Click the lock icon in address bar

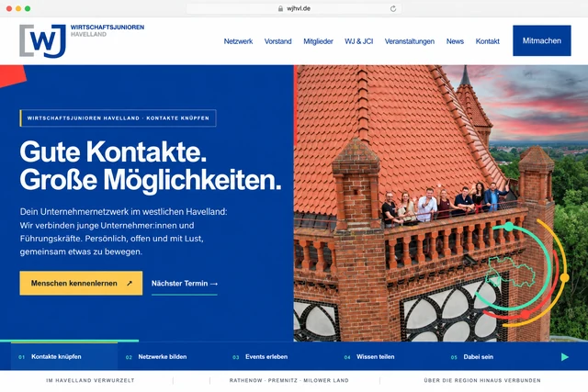pyautogui.click(x=280, y=8)
